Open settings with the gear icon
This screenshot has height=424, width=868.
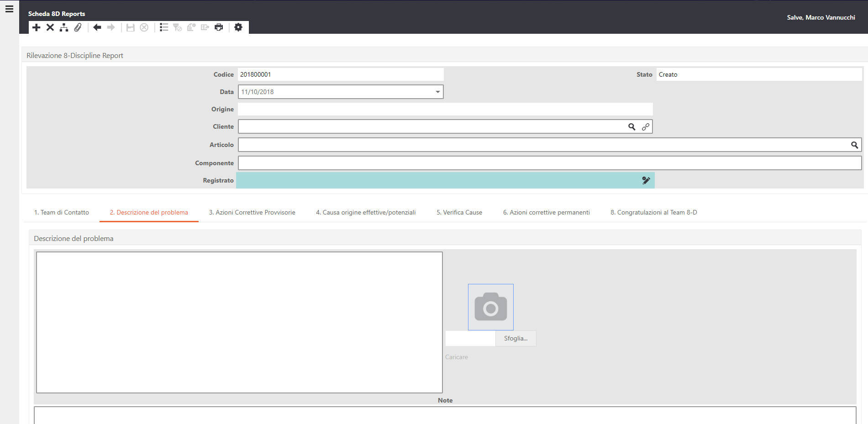[238, 27]
